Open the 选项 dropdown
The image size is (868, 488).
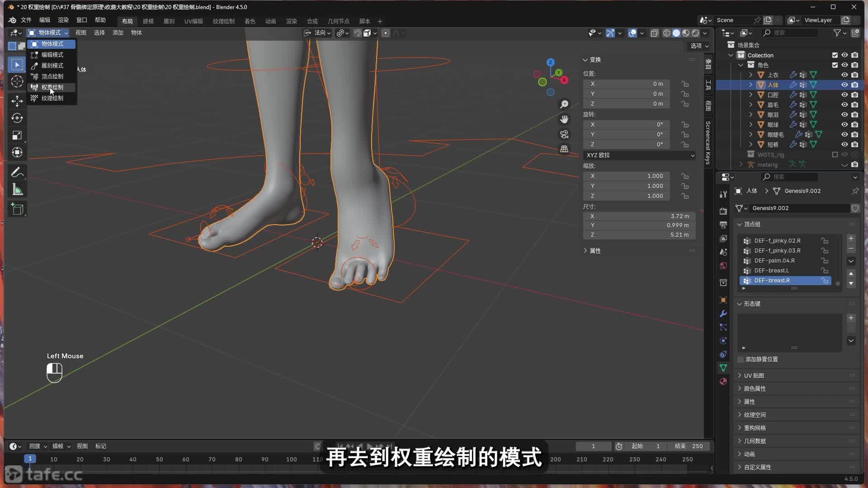[699, 46]
